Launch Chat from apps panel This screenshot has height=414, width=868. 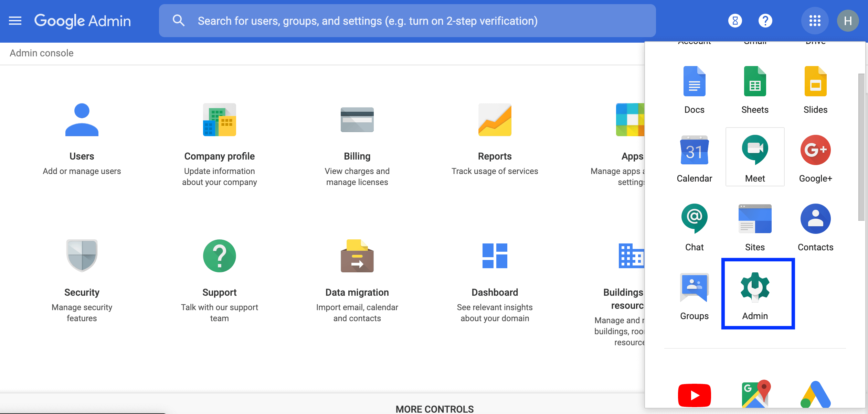pyautogui.click(x=695, y=227)
